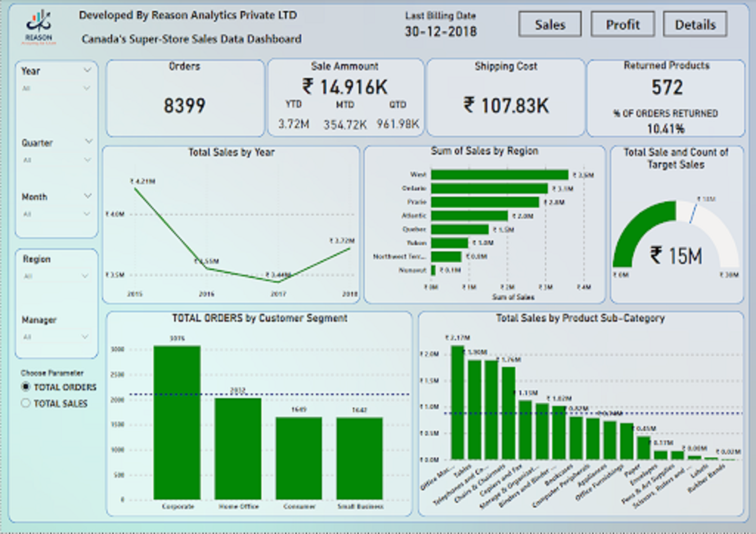Collapse the Year slicer header chevron
Viewport: 756px width, 534px height.
(87, 70)
